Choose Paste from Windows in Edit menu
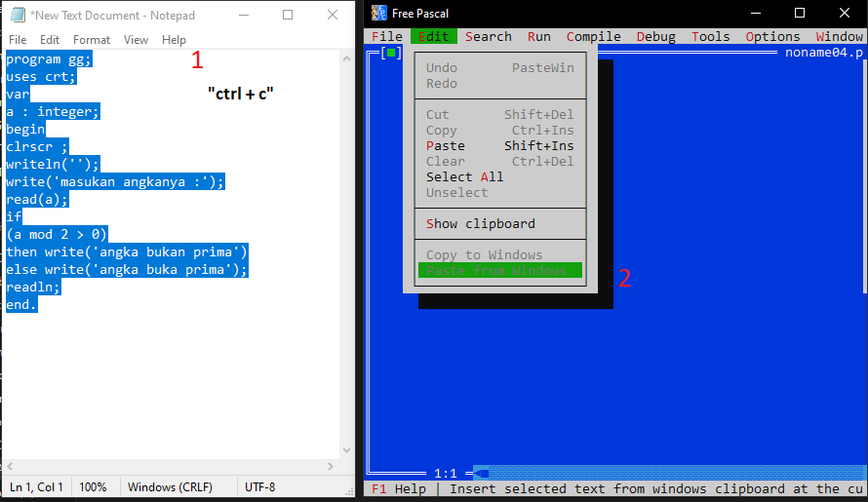868x502 pixels. point(500,270)
